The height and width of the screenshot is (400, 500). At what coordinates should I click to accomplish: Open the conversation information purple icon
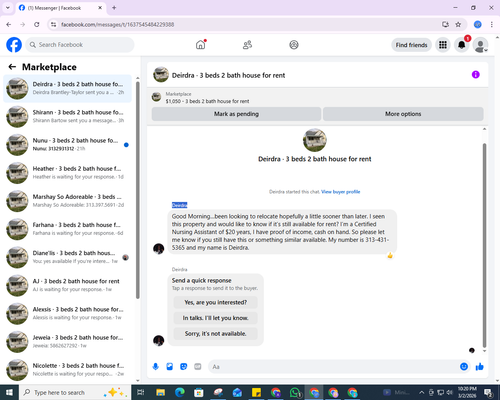[x=475, y=74]
